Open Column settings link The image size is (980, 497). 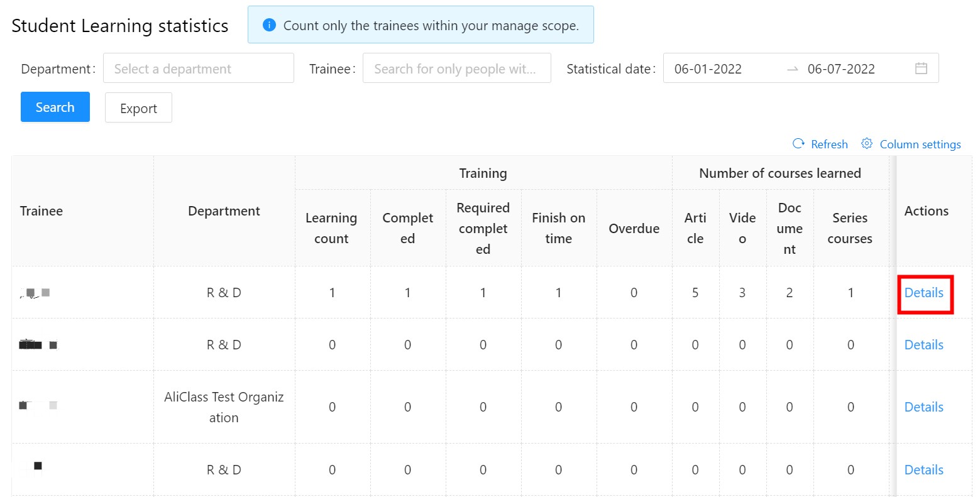(920, 145)
